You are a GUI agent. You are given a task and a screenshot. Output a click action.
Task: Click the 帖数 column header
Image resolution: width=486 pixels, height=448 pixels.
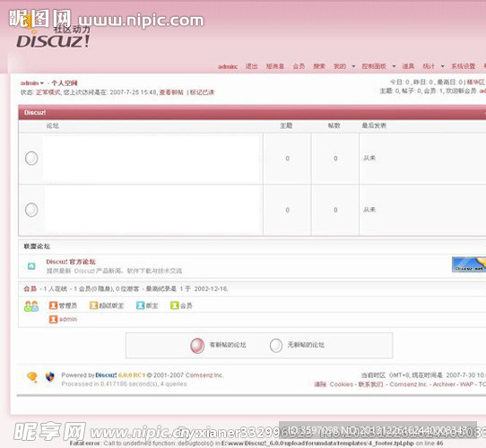click(x=334, y=125)
